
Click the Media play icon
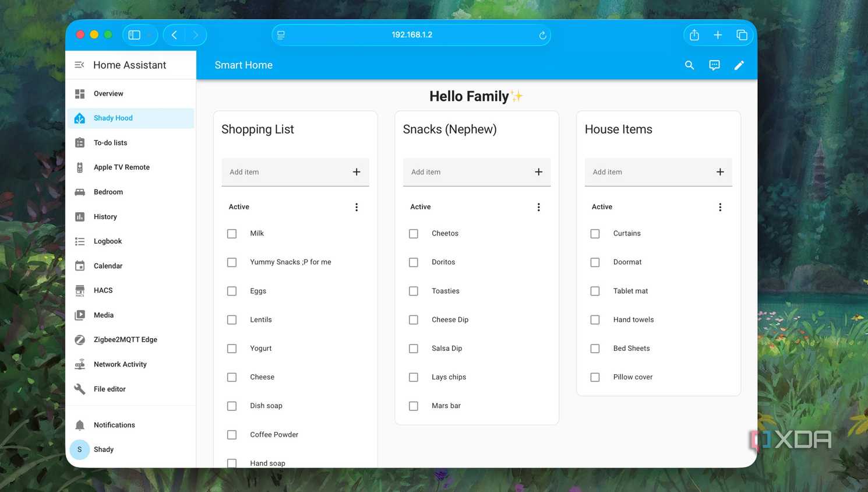coord(80,315)
